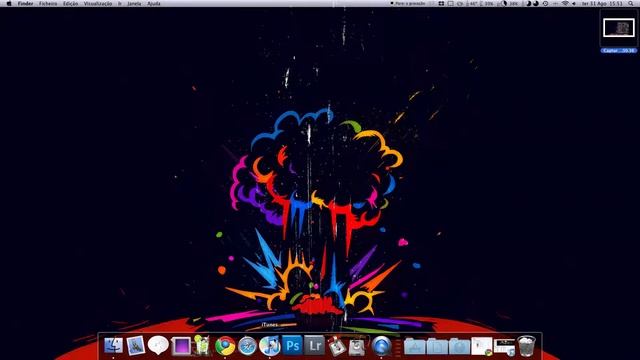
Task: Launch the green Android-figure app in Dock
Action: [202, 345]
